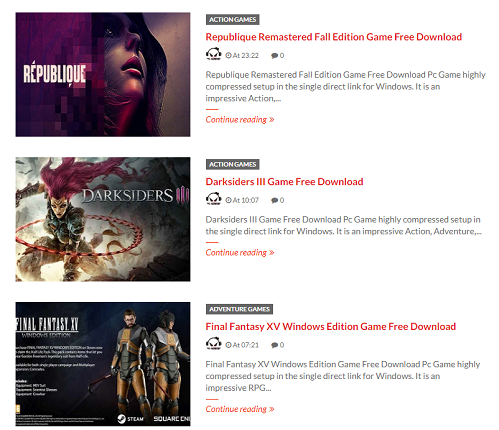499x430 pixels.
Task: Open Republique Remastered Fall Edition title link
Action: tap(334, 37)
